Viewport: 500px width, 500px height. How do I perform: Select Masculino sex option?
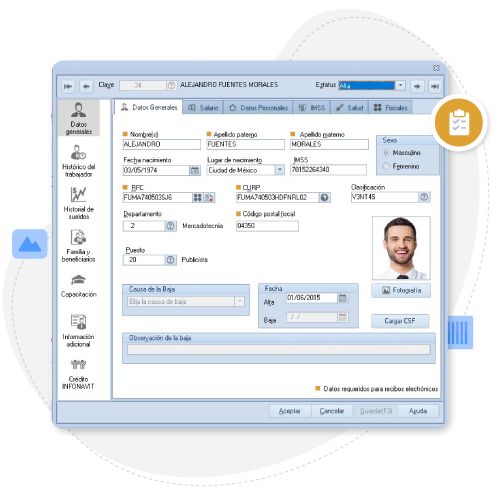(387, 152)
